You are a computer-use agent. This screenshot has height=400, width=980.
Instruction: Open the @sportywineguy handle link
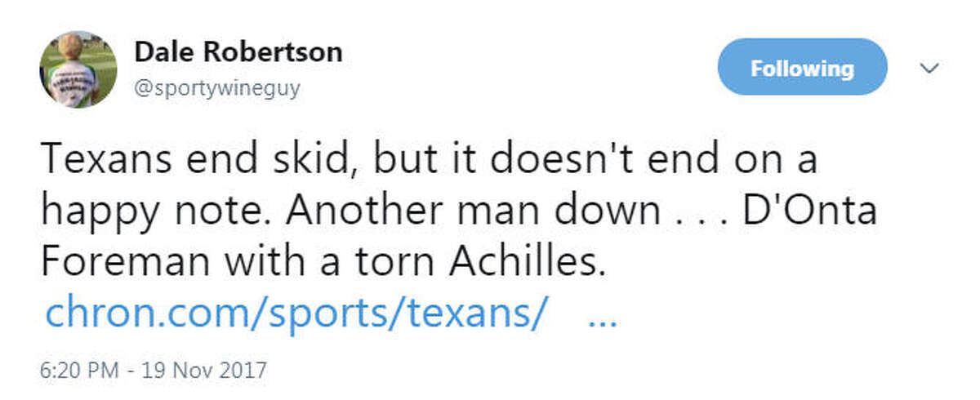(216, 87)
